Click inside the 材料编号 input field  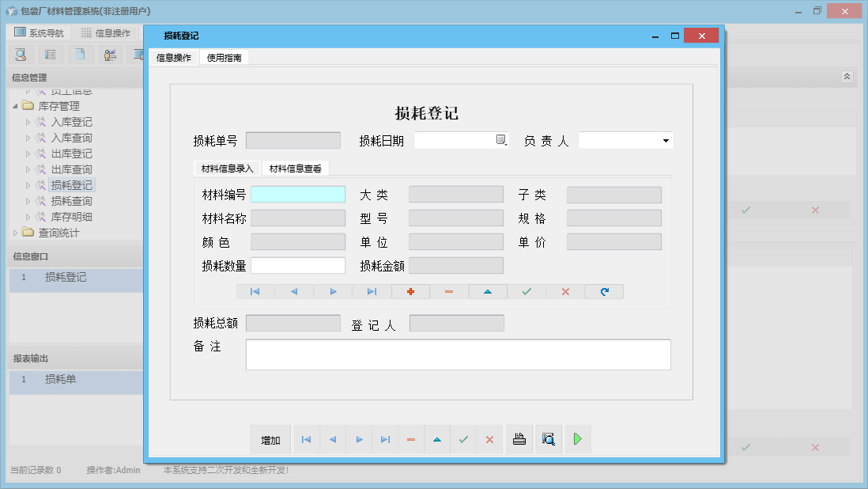[298, 194]
